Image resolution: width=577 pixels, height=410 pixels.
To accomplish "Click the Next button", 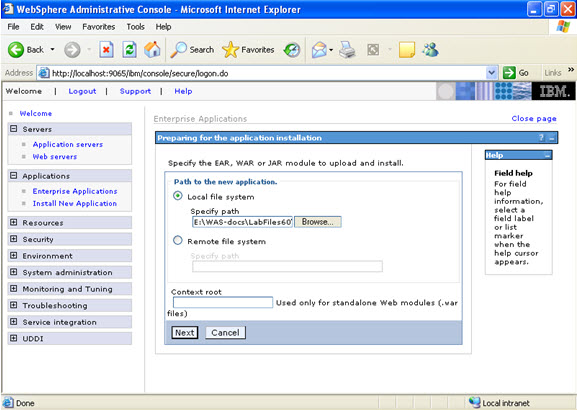I will [184, 333].
